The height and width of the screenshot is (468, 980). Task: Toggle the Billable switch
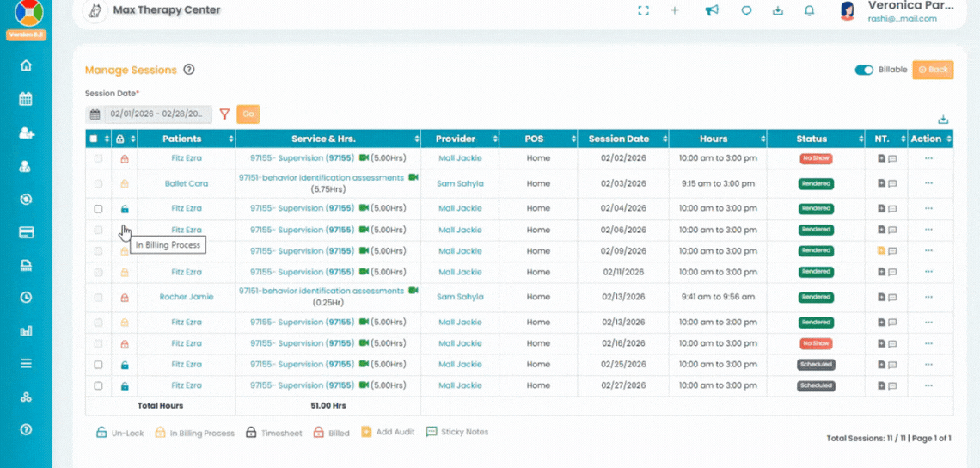pos(864,70)
